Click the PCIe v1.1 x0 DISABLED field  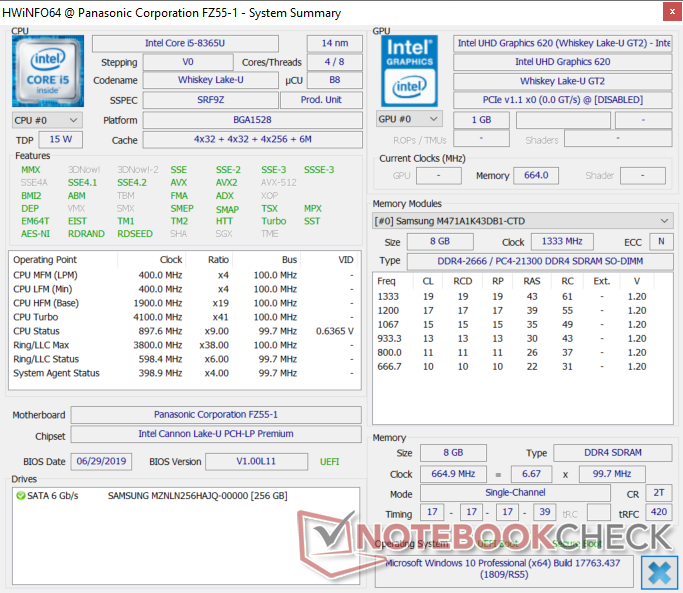click(563, 100)
